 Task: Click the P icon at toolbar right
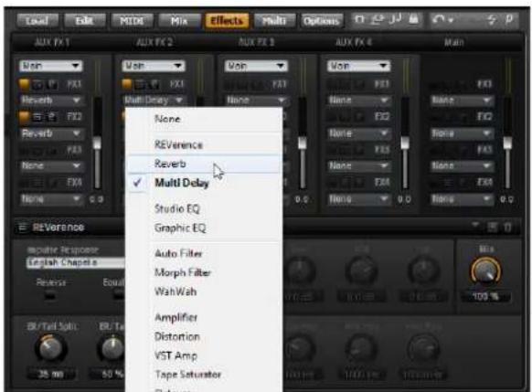[509, 19]
